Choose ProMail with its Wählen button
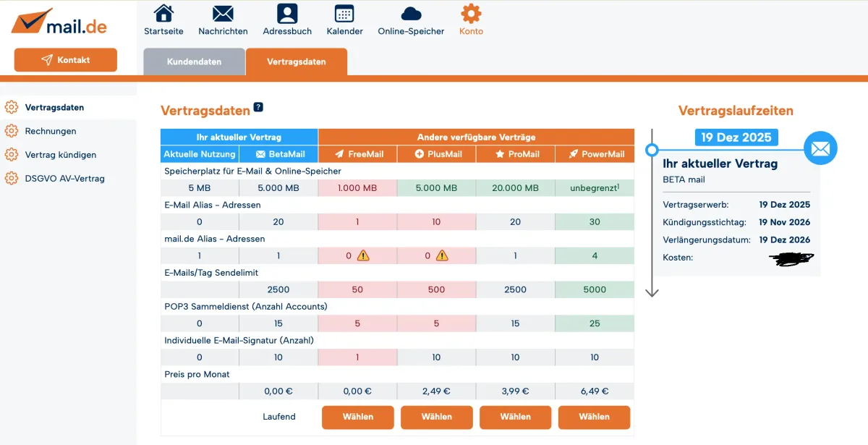 tap(516, 417)
